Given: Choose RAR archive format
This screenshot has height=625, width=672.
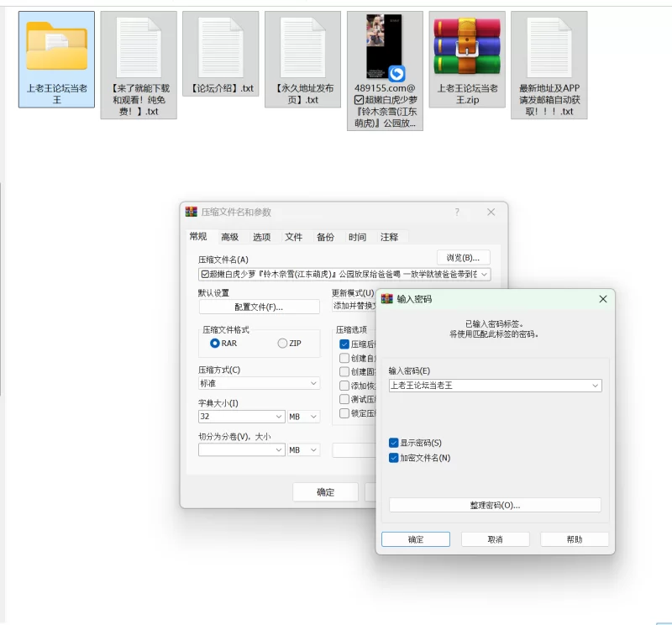Looking at the screenshot, I should 215,344.
